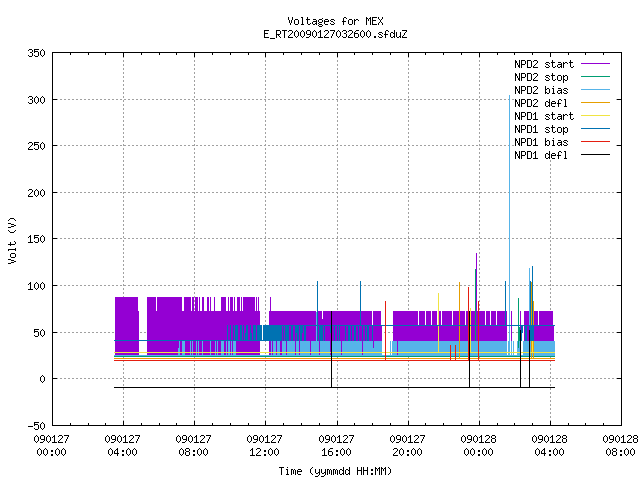The width and height of the screenshot is (640, 480).
Task: Click x-axis tick label 090128 04:00
Action: [x=549, y=446]
